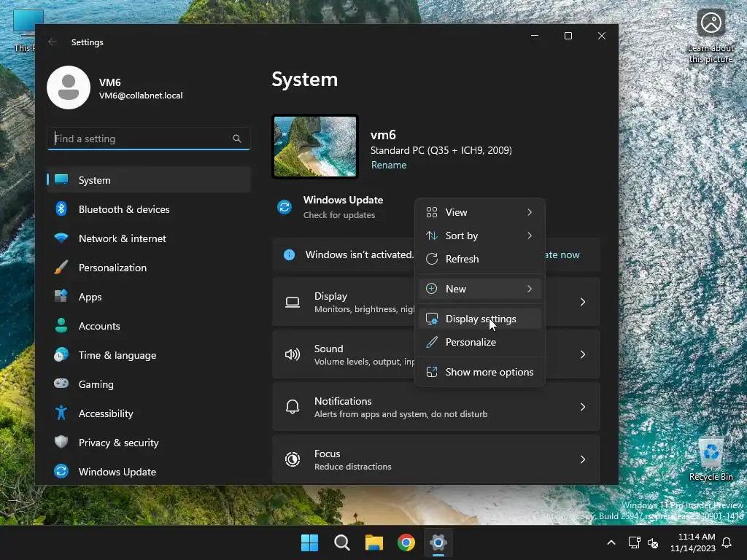The width and height of the screenshot is (747, 560).
Task: Go to Network & internet settings
Action: (149, 238)
